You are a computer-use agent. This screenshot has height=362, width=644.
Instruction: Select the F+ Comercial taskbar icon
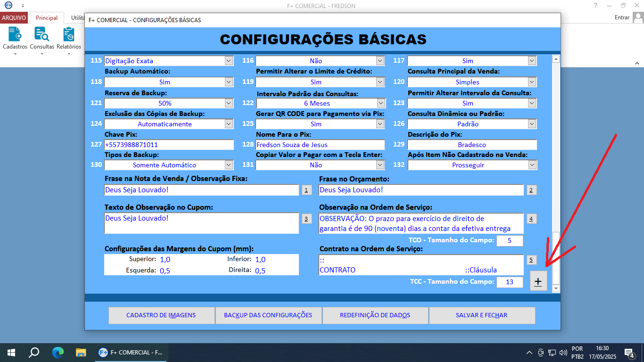[x=130, y=352]
